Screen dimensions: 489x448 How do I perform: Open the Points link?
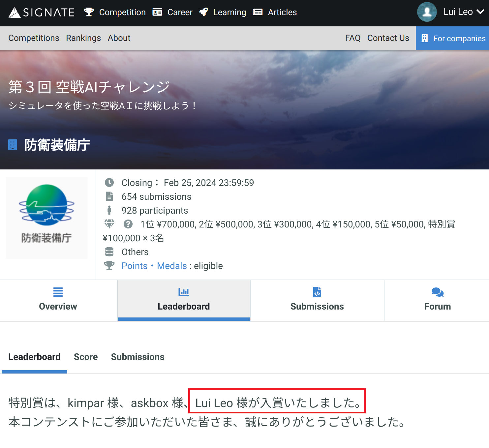point(134,266)
